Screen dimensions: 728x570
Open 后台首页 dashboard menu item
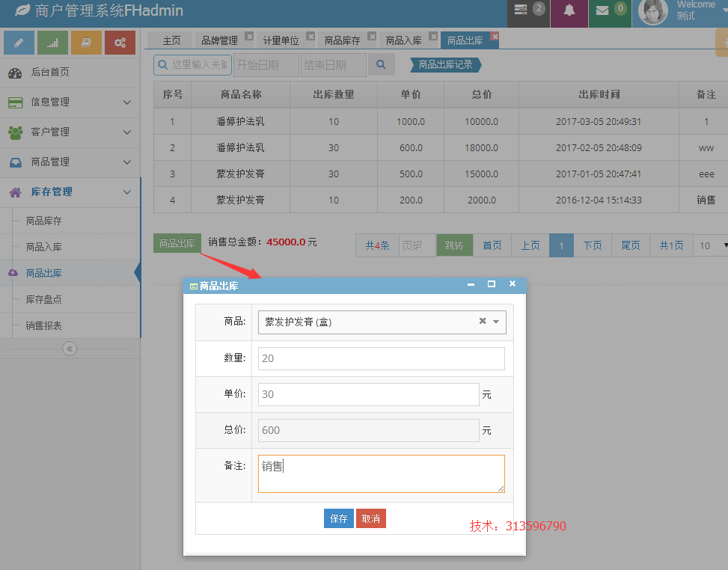pyautogui.click(x=70, y=72)
